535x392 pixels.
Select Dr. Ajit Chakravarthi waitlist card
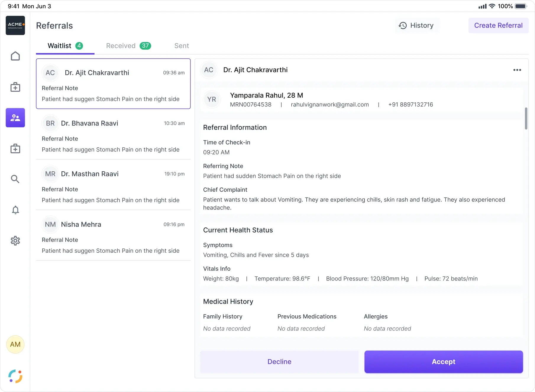click(x=113, y=84)
